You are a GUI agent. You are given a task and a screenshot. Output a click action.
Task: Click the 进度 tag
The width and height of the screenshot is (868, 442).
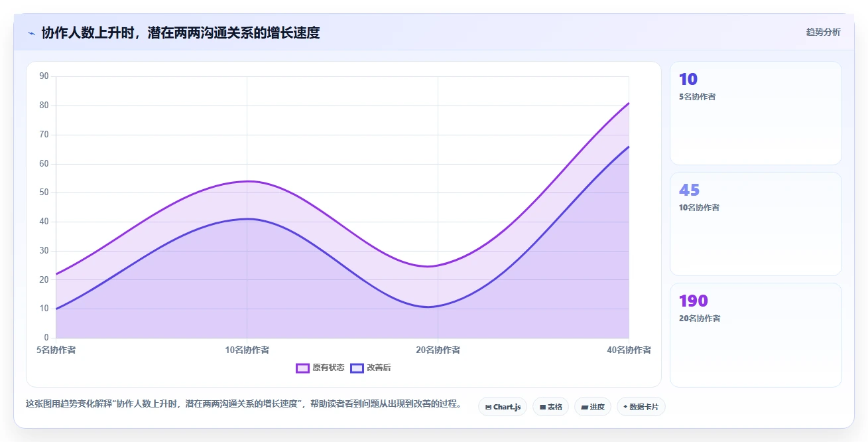tap(593, 407)
